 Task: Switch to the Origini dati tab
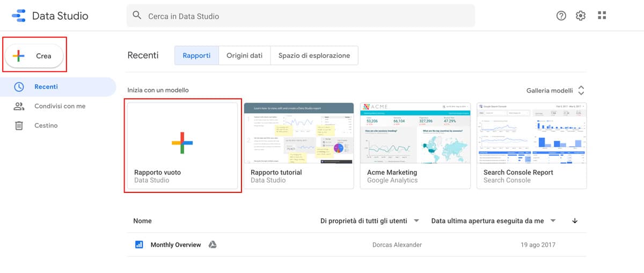pyautogui.click(x=244, y=55)
